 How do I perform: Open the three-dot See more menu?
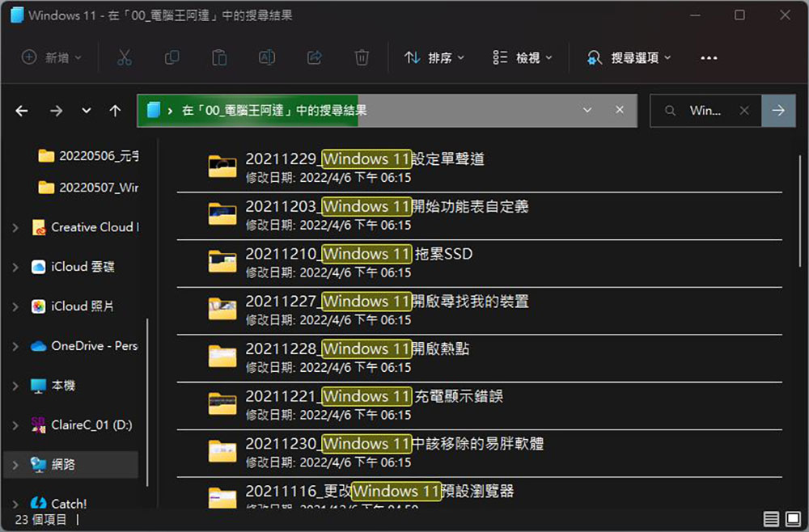709,57
